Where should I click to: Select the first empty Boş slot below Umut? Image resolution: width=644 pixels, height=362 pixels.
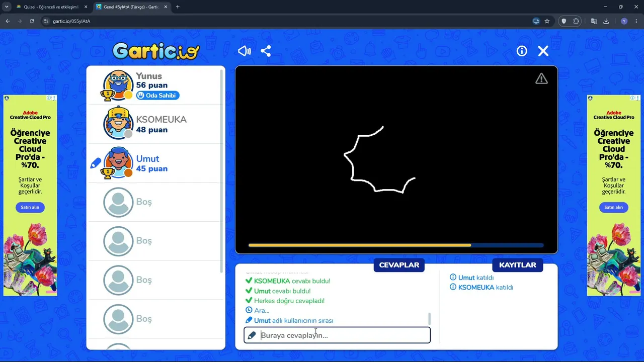tap(156, 202)
